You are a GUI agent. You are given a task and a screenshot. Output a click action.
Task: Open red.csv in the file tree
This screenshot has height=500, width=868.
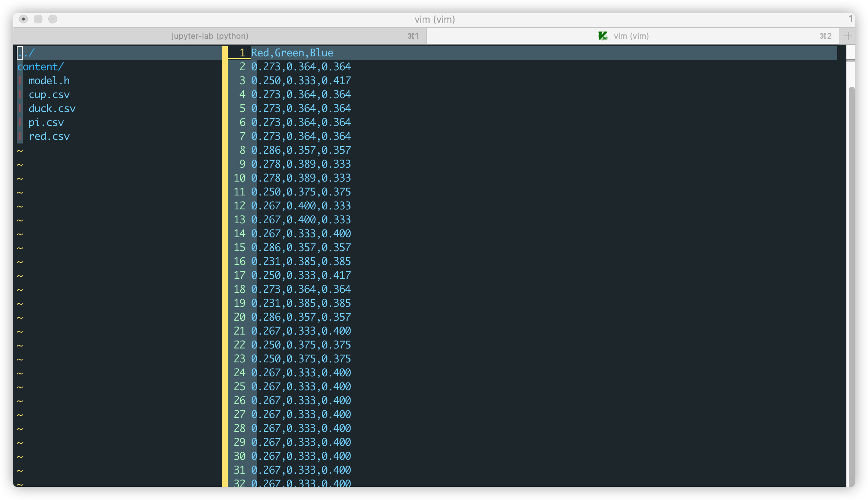(49, 136)
